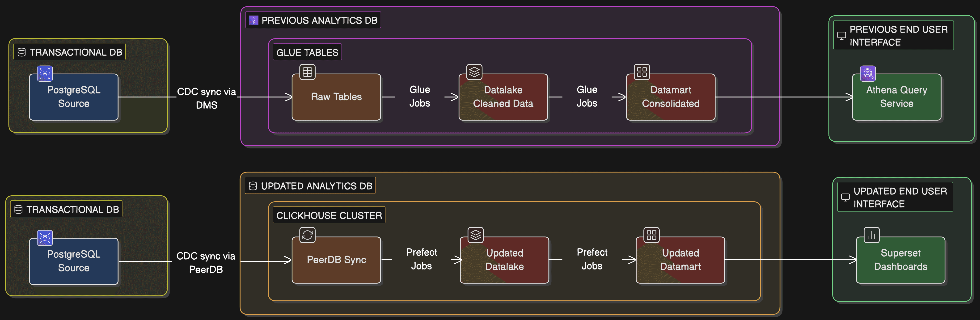
Task: Click the database icon above the top PostgreSQL Source
Action: click(x=45, y=73)
